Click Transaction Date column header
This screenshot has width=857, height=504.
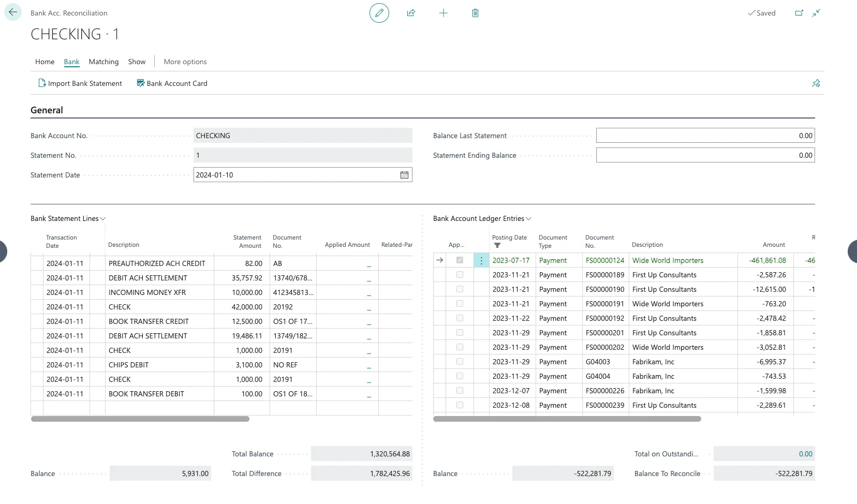pyautogui.click(x=61, y=242)
